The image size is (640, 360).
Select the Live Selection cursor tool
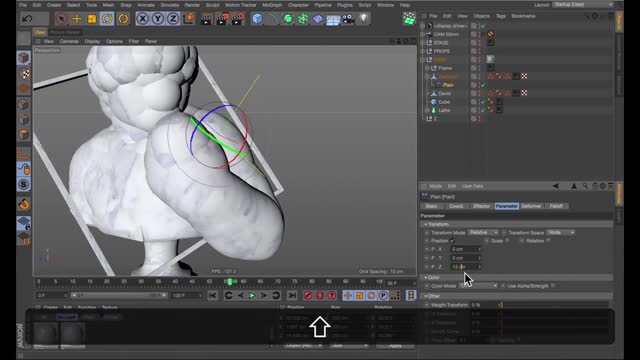(61, 19)
